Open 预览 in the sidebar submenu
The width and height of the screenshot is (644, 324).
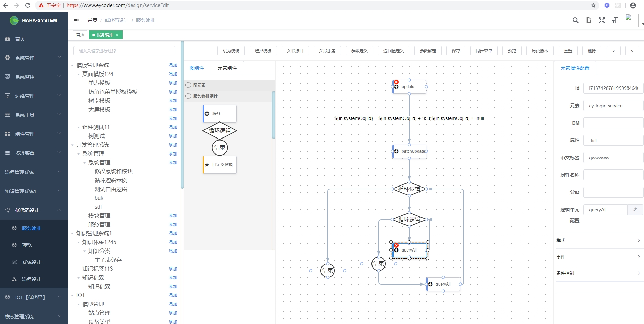(34, 245)
